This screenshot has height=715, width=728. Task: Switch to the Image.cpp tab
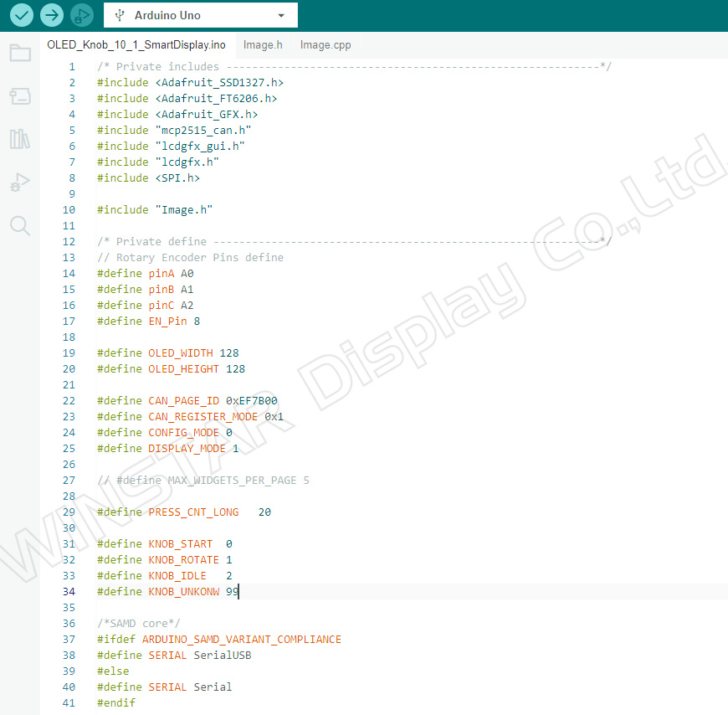pos(326,45)
